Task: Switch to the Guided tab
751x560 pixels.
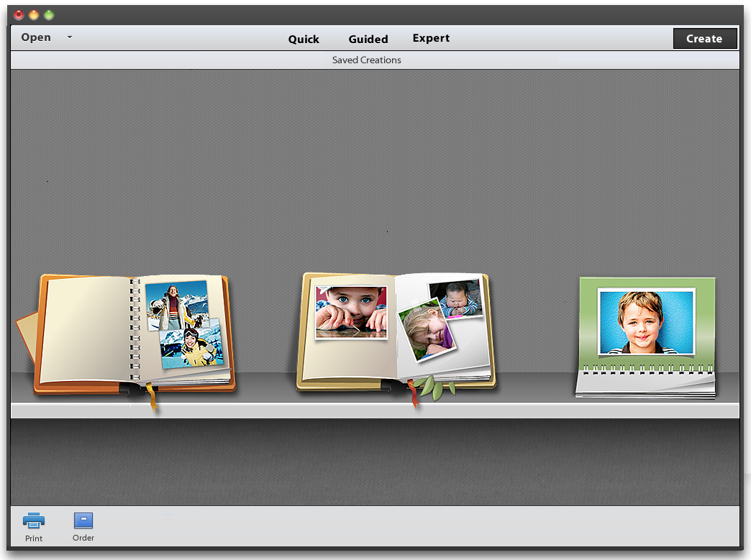Action: [x=368, y=40]
